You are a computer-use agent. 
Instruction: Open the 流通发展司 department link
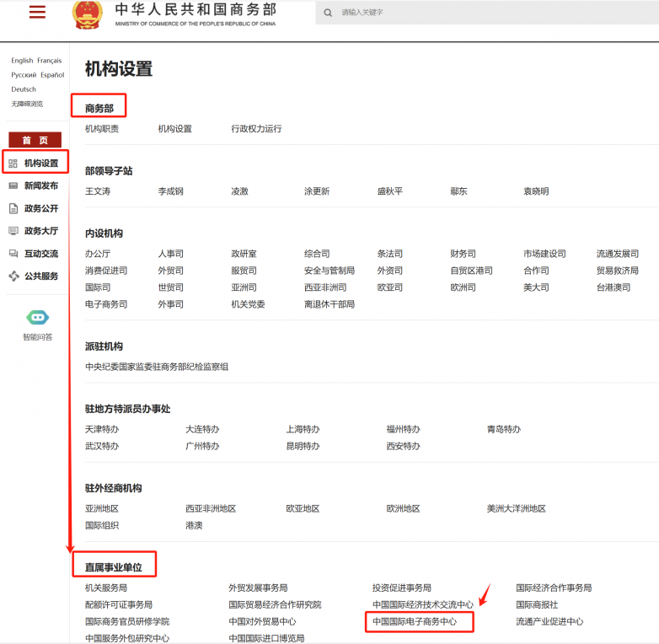point(618,254)
